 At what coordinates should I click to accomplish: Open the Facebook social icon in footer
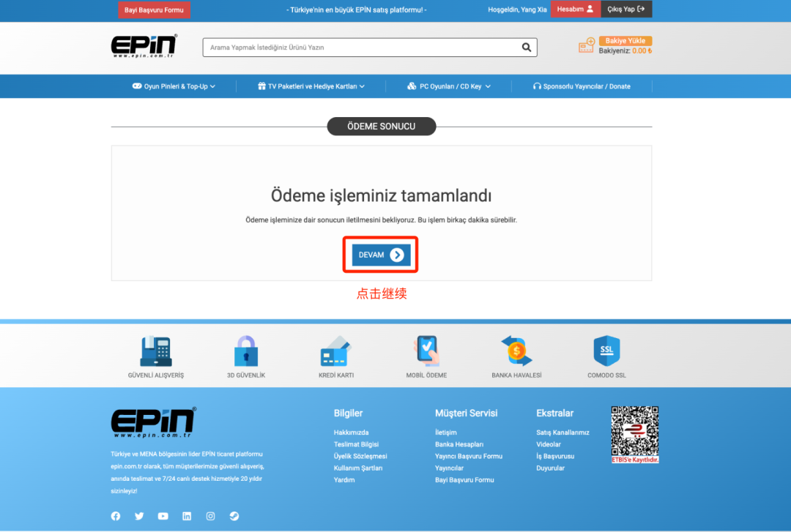pyautogui.click(x=116, y=516)
